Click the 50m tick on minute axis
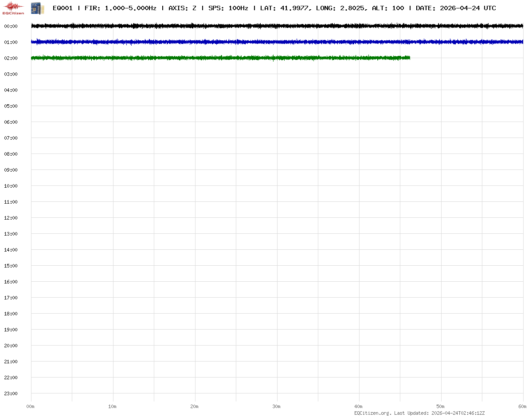Image resolution: width=532 pixels, height=417 pixels. [441, 406]
